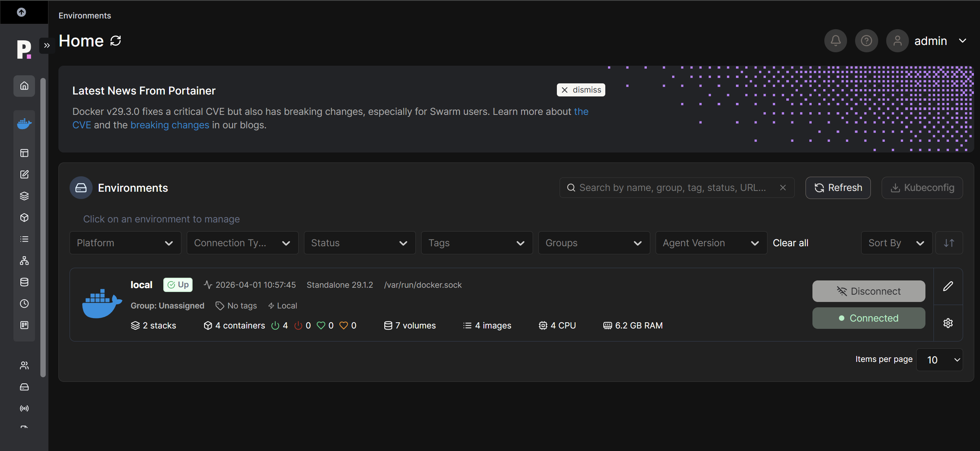Image resolution: width=980 pixels, height=451 pixels.
Task: Open the Items per page dropdown
Action: (x=939, y=360)
